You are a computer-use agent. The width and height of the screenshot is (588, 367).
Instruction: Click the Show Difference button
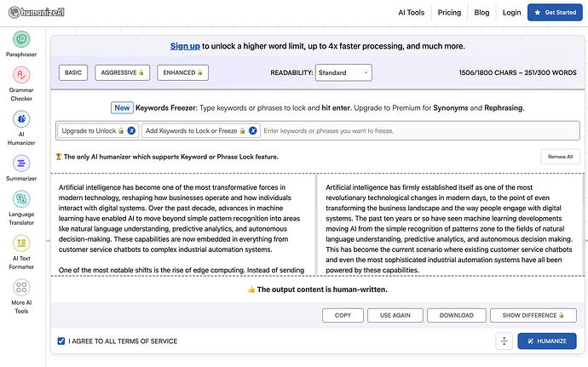(533, 315)
